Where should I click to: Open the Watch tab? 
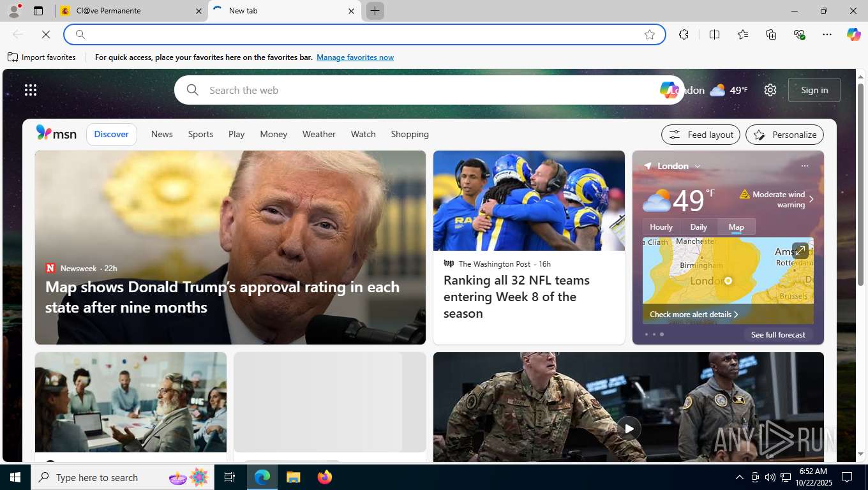[363, 134]
